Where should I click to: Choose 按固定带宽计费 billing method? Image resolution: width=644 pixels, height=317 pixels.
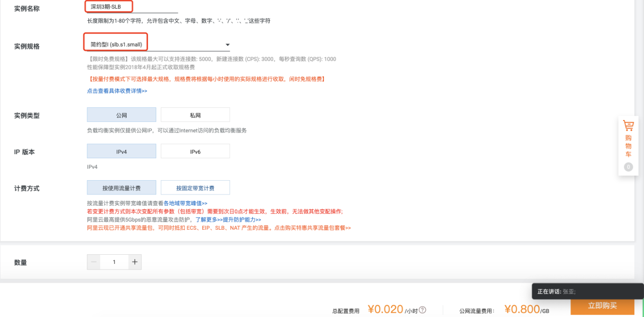pyautogui.click(x=195, y=187)
